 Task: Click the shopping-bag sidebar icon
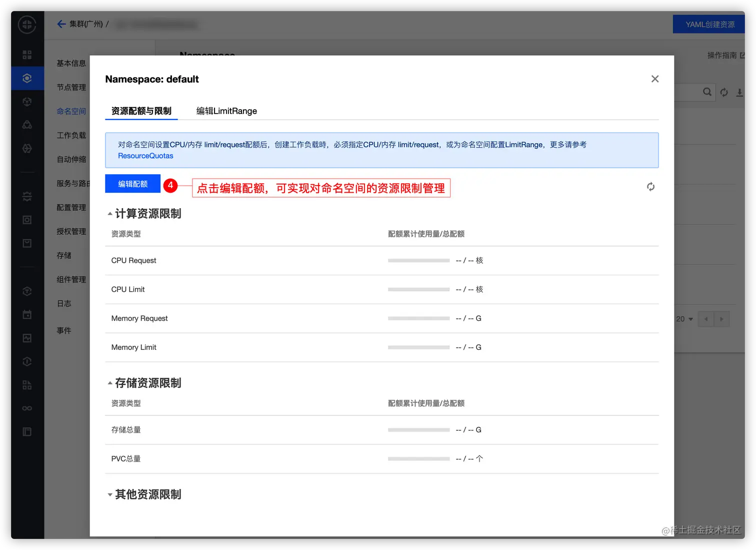(x=27, y=243)
